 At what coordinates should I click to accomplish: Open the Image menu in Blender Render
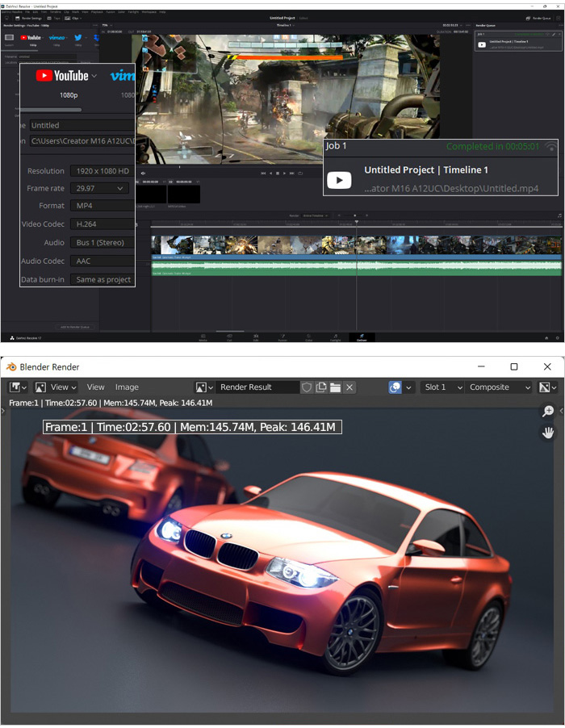pyautogui.click(x=127, y=387)
